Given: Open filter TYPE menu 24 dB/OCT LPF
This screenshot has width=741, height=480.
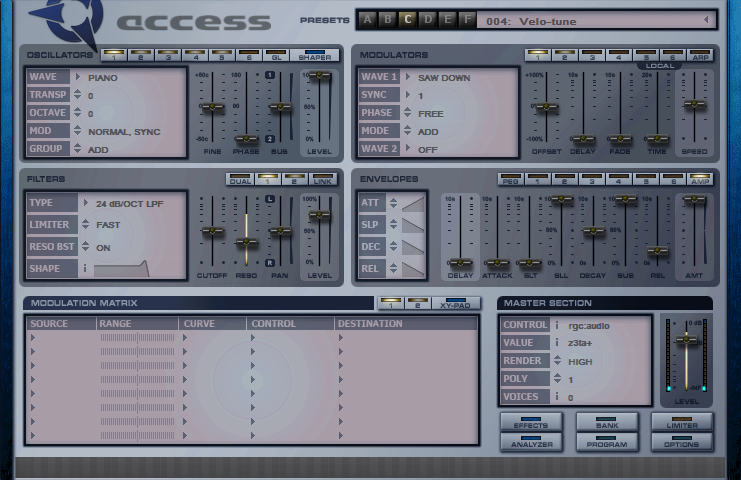Looking at the screenshot, I should pyautogui.click(x=86, y=203).
